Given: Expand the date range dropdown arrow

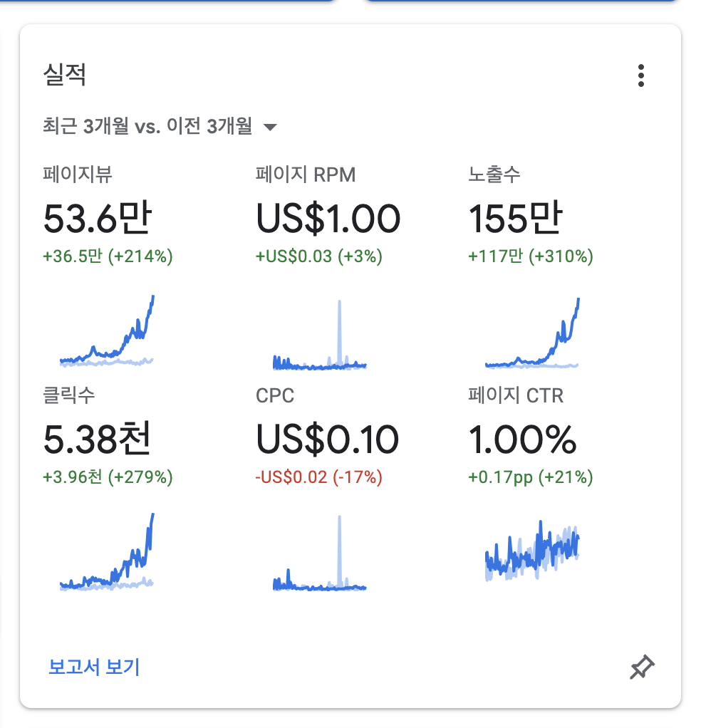Looking at the screenshot, I should [270, 128].
